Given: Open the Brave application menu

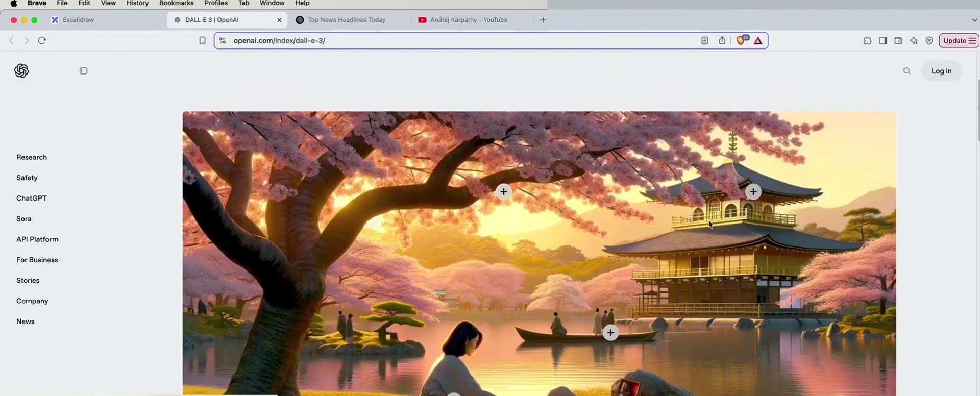Looking at the screenshot, I should coord(37,3).
